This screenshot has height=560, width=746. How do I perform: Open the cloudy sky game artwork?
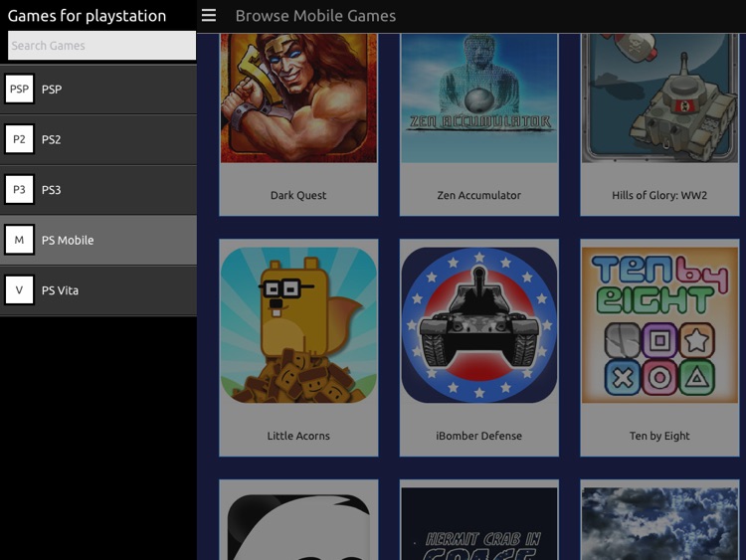click(659, 524)
